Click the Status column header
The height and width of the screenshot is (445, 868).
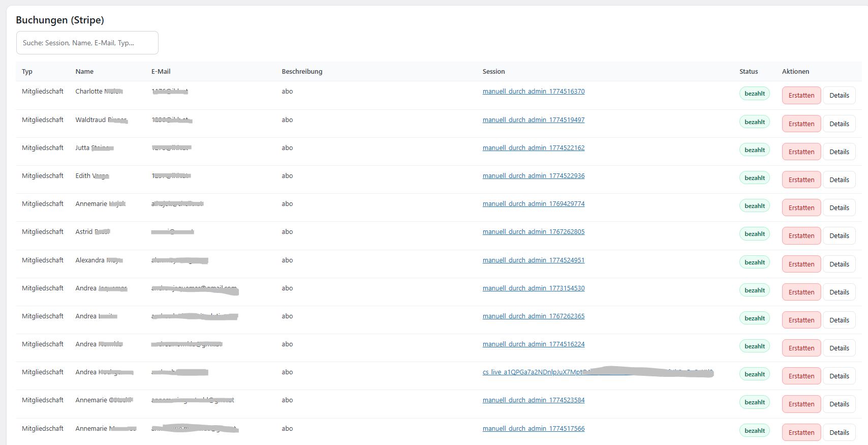point(748,72)
